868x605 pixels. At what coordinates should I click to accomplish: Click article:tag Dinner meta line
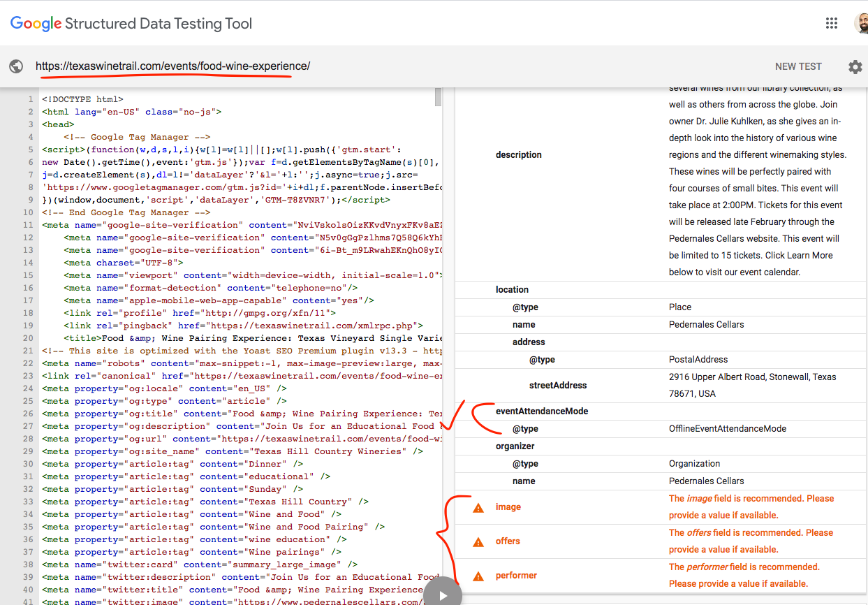(x=172, y=464)
